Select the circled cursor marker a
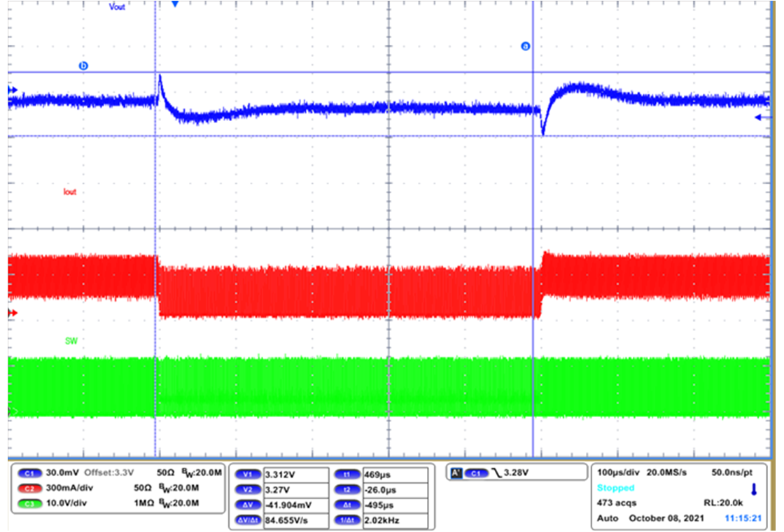The image size is (784, 532). click(525, 46)
